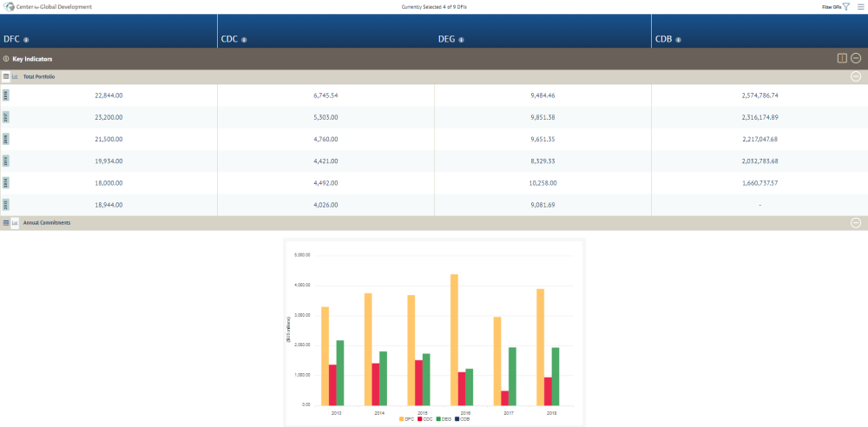The height and width of the screenshot is (427, 868).
Task: Select CDB value 2,032,783.68
Action: [759, 161]
